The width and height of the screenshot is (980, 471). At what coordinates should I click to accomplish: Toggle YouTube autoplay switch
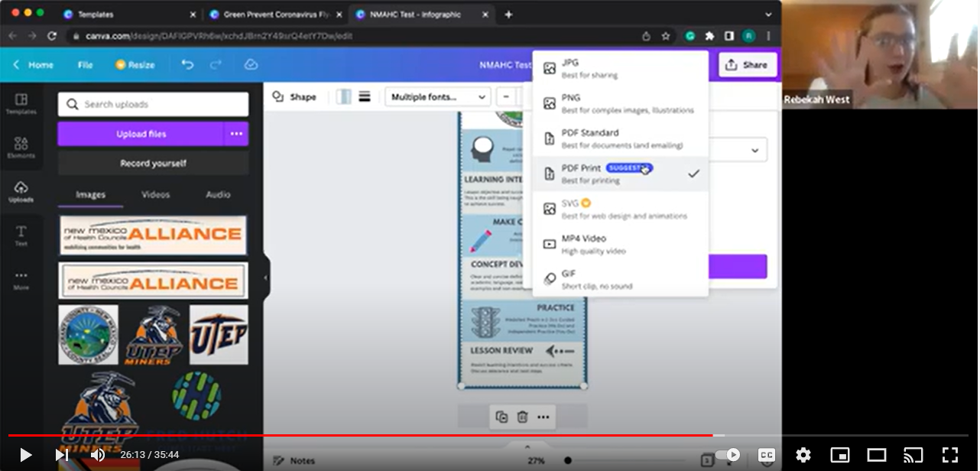729,455
